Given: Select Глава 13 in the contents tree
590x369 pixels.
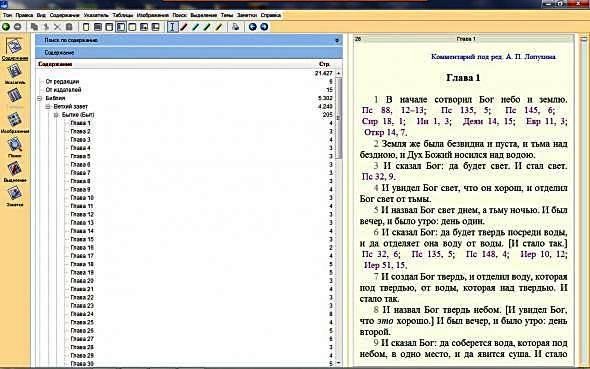Looking at the screenshot, I should tap(82, 222).
